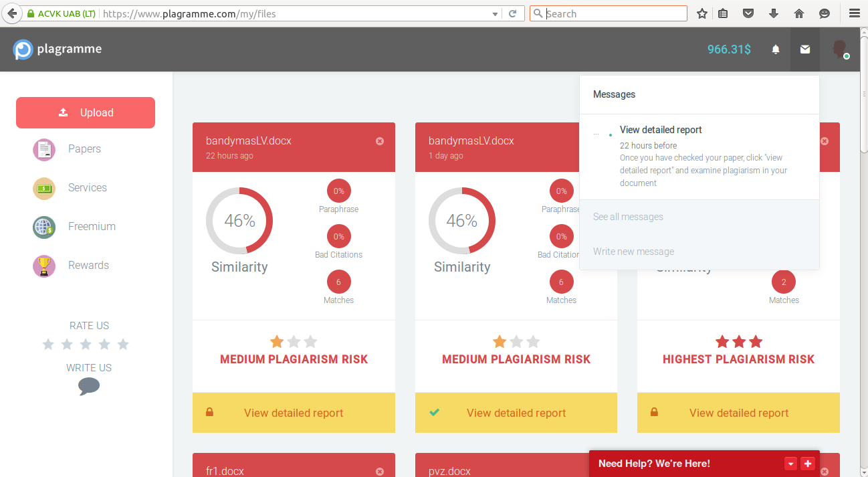Click the Services money icon

44,188
